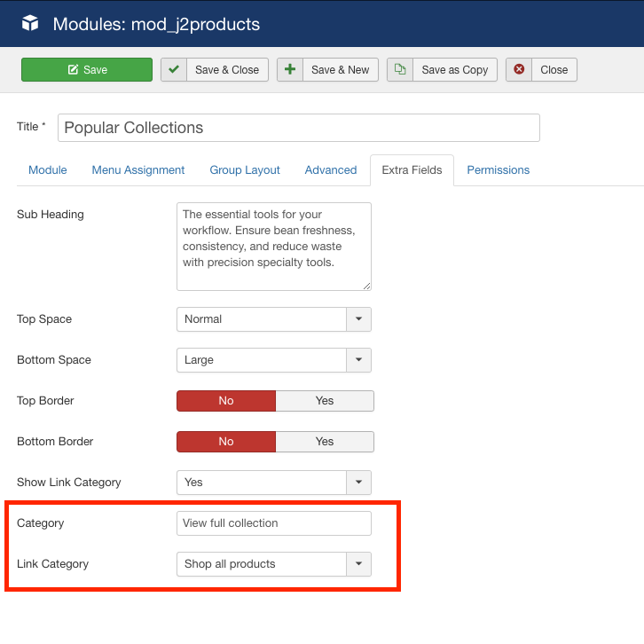This screenshot has width=644, height=644.
Task: Click into the Title input field
Action: [x=298, y=128]
